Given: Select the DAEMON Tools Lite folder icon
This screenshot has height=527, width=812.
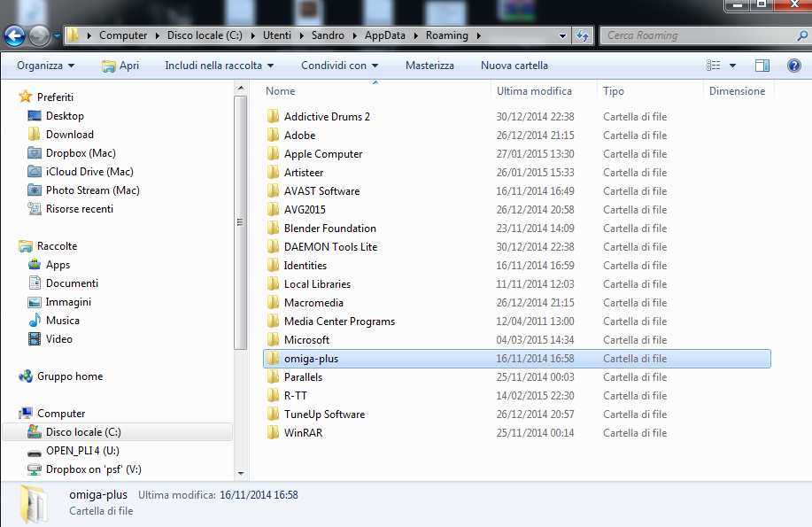Looking at the screenshot, I should click(x=273, y=246).
